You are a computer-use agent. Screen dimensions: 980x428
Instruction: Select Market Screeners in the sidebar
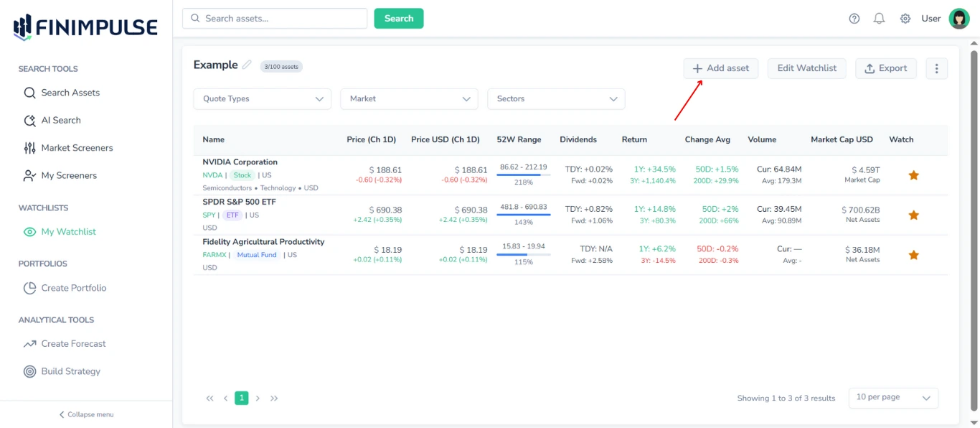77,147
